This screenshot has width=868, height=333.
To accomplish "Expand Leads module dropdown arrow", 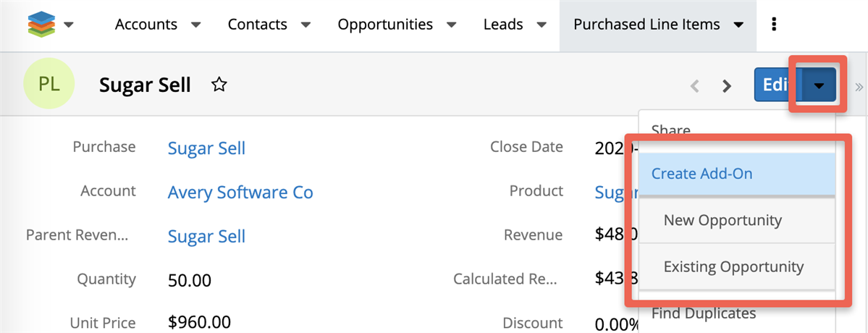I will click(542, 25).
